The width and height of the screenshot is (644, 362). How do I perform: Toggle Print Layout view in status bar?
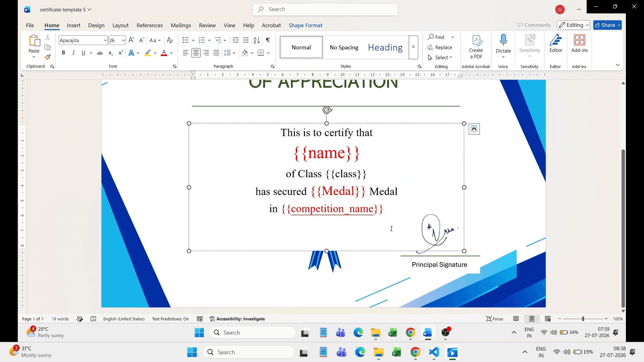point(532,319)
